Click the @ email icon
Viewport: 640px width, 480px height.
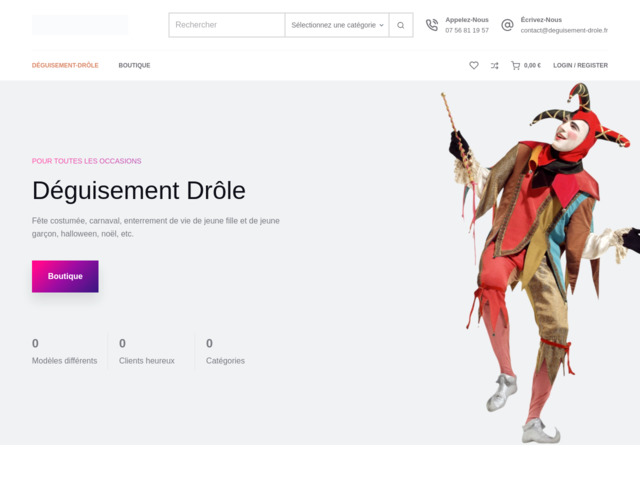pyautogui.click(x=507, y=25)
